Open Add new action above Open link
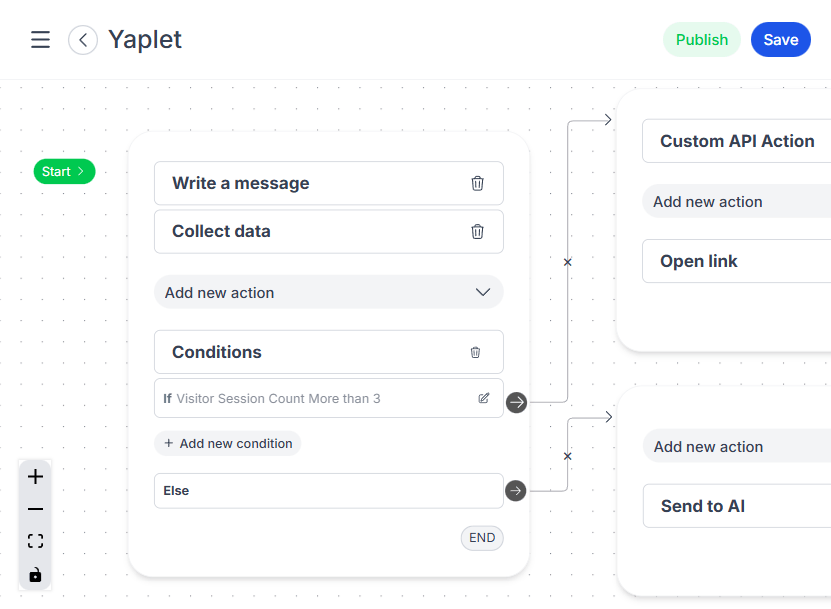This screenshot has width=831, height=609. 735,201
